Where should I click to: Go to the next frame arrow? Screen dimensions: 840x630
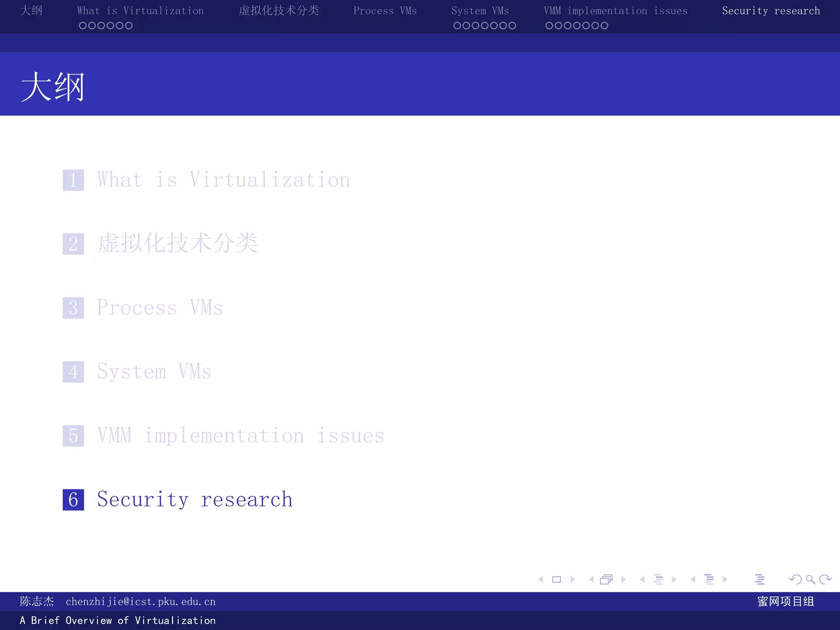pos(623,580)
